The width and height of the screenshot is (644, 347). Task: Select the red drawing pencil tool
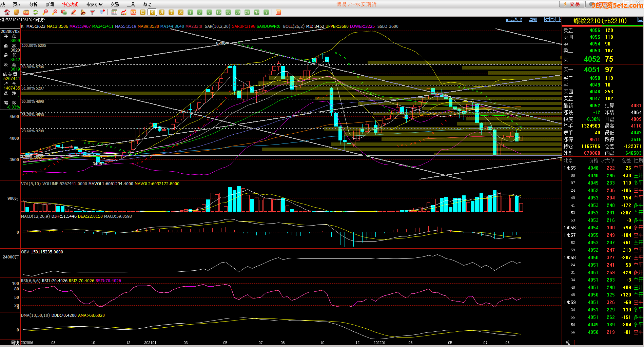click(x=74, y=12)
